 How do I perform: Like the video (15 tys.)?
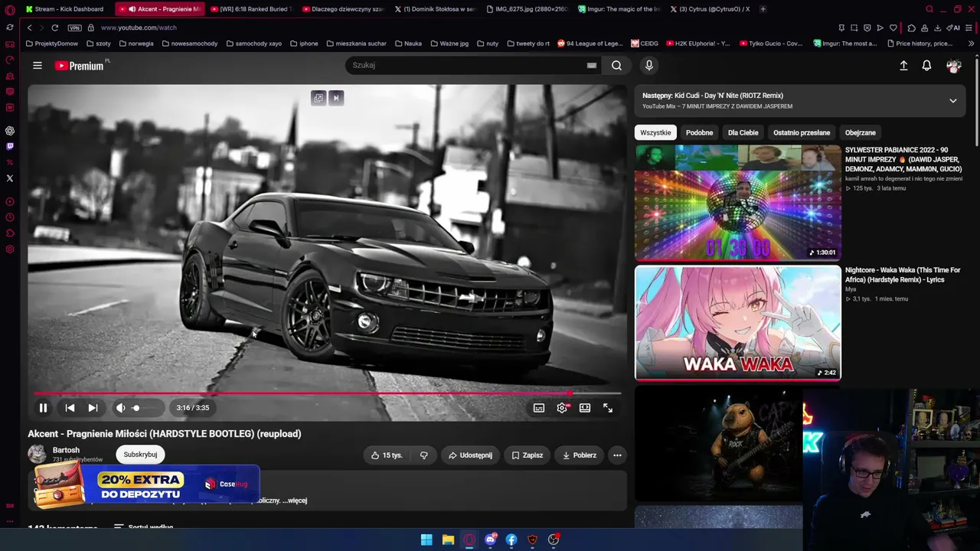coord(387,455)
